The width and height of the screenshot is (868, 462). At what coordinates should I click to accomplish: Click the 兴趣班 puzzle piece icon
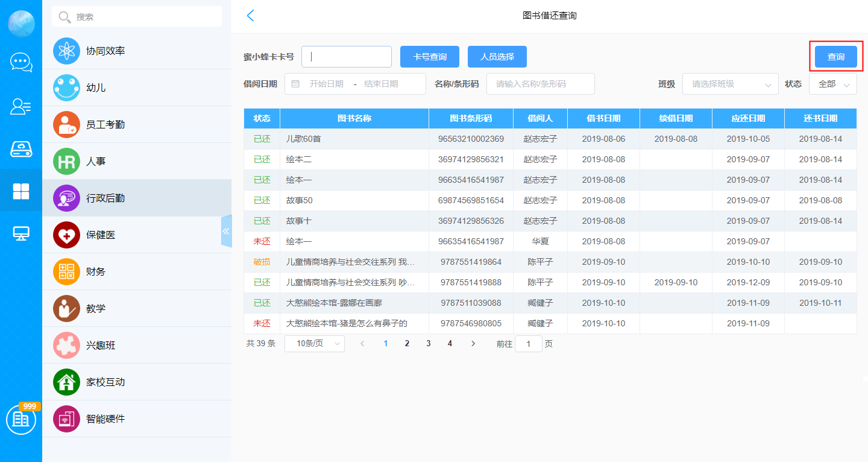pyautogui.click(x=66, y=346)
